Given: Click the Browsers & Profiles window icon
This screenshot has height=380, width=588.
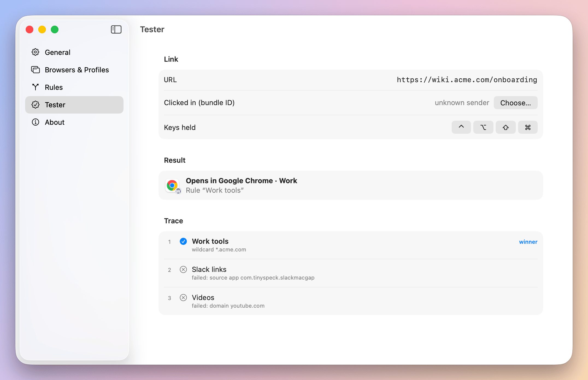Looking at the screenshot, I should [x=36, y=70].
